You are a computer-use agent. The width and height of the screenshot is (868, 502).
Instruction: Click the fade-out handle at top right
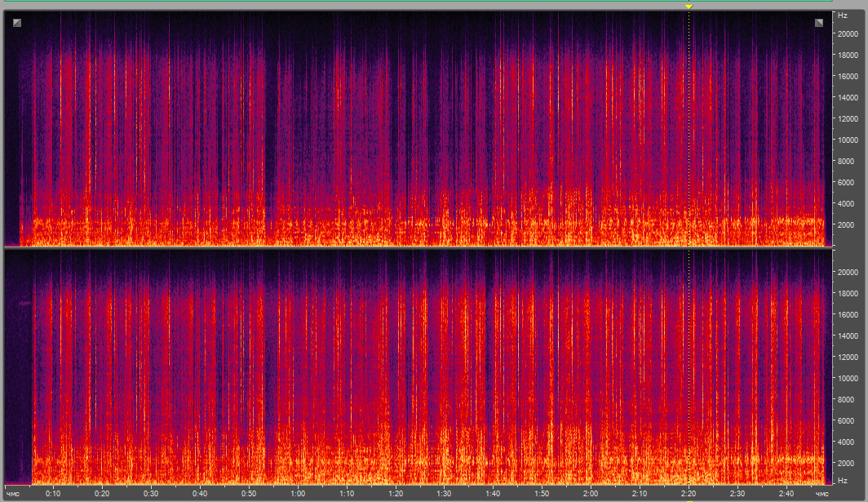click(x=819, y=23)
